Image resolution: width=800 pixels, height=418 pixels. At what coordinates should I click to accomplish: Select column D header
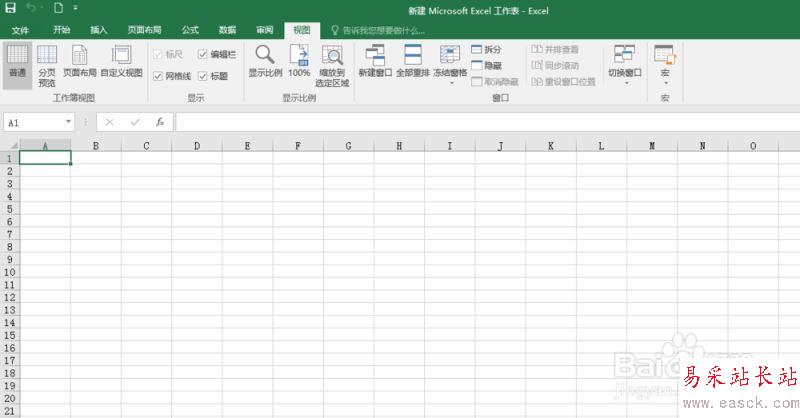point(197,145)
